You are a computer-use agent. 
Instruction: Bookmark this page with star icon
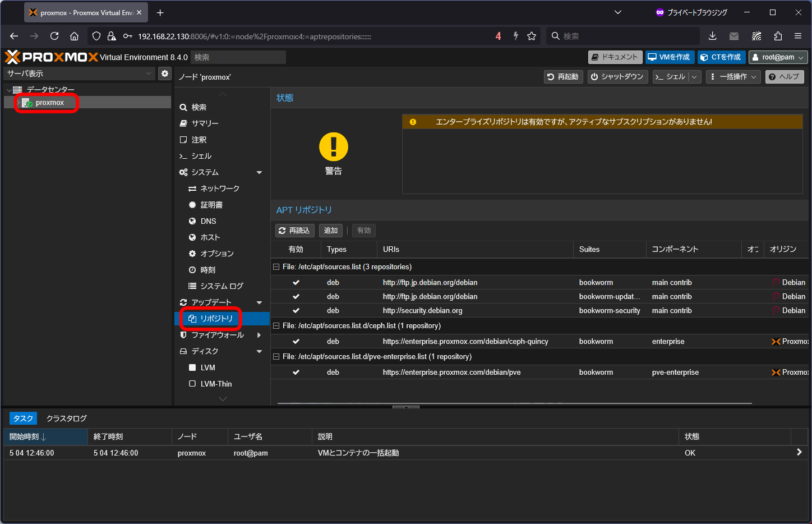(532, 36)
